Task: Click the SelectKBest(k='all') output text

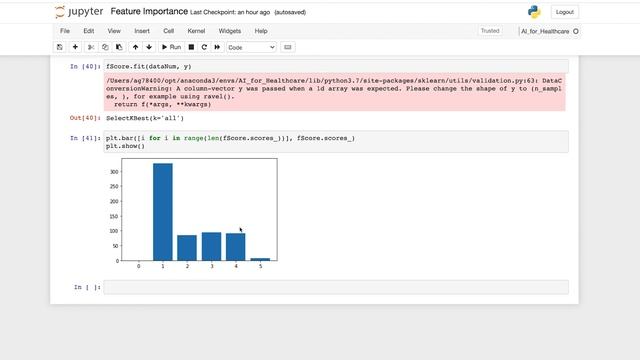Action: (145, 118)
